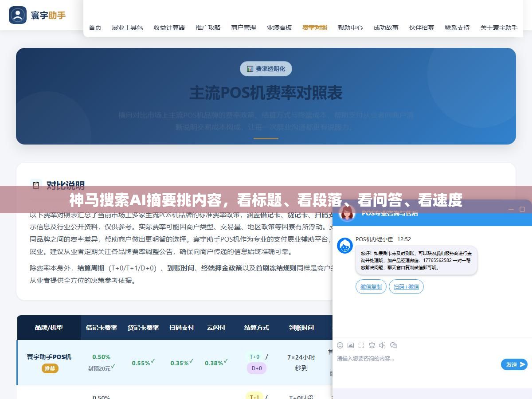532x399 pixels.
Task: Open 成功故事 from the top menu
Action: pos(386,27)
